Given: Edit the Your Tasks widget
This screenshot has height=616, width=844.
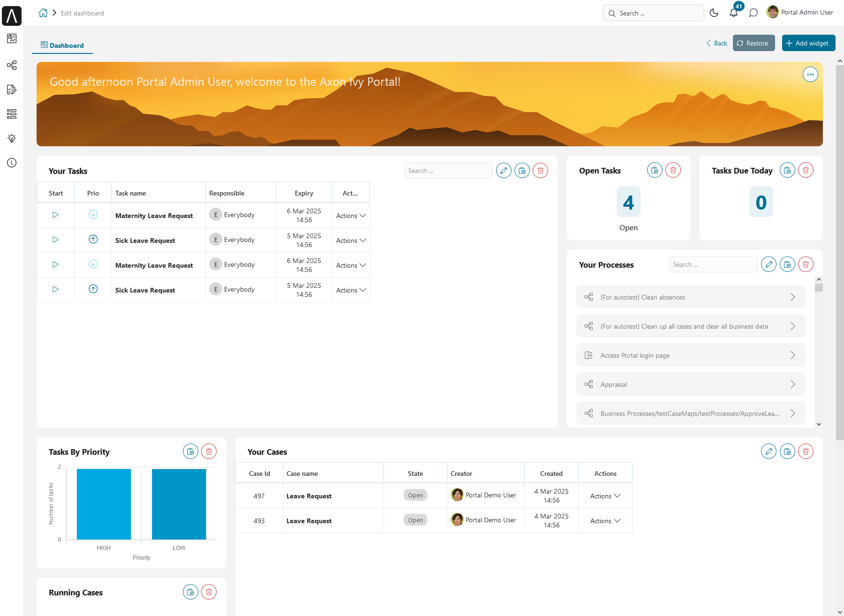Looking at the screenshot, I should [x=504, y=171].
